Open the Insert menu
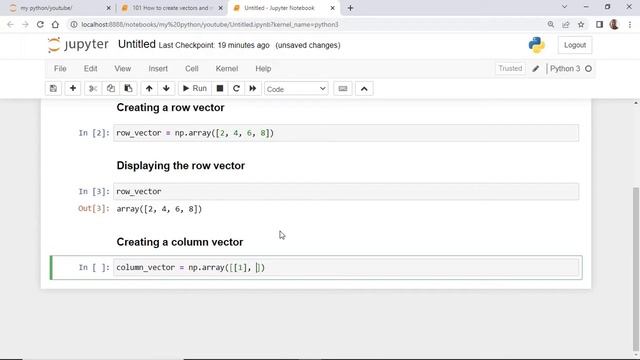This screenshot has width=640, height=360. 158,69
